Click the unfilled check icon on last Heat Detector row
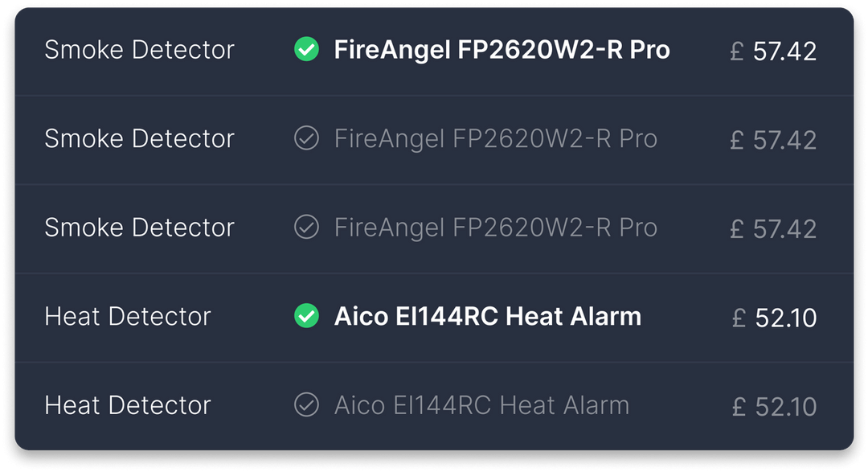868x472 pixels. pos(306,405)
